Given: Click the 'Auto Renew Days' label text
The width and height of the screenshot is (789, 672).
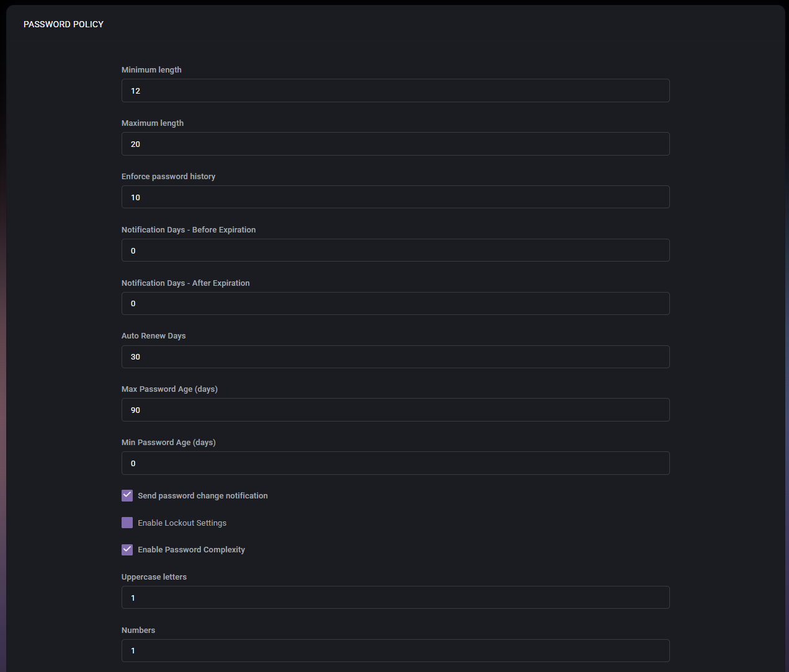Looking at the screenshot, I should [153, 336].
